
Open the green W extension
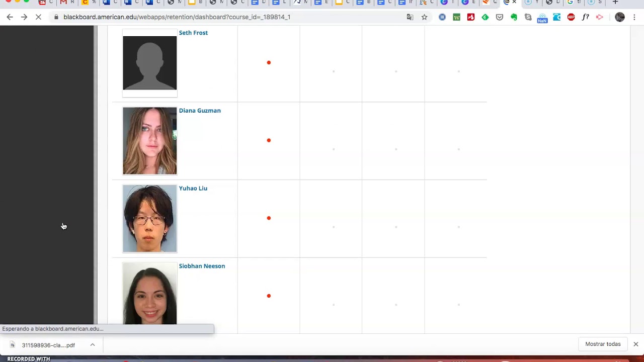pos(457,17)
